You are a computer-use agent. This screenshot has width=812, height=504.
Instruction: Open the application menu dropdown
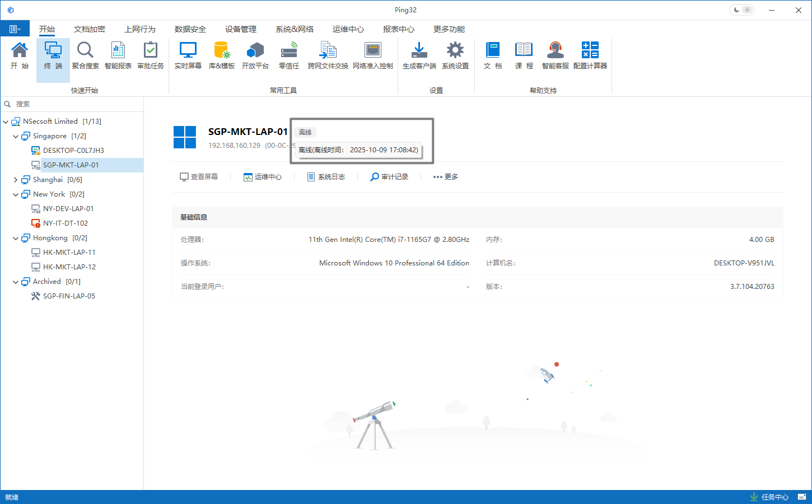15,29
